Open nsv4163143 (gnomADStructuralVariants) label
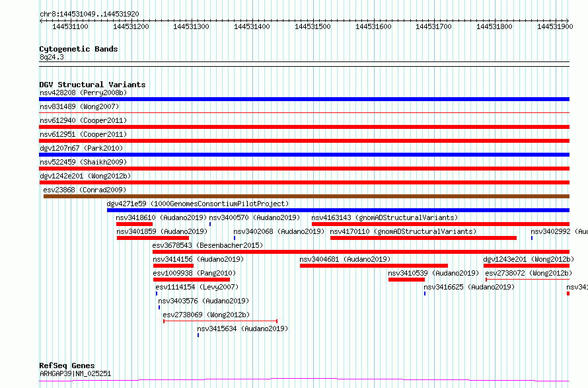 (x=385, y=217)
